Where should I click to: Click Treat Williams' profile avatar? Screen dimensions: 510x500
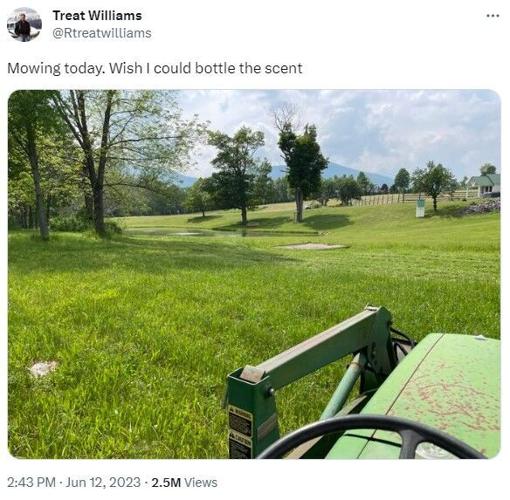[24, 24]
